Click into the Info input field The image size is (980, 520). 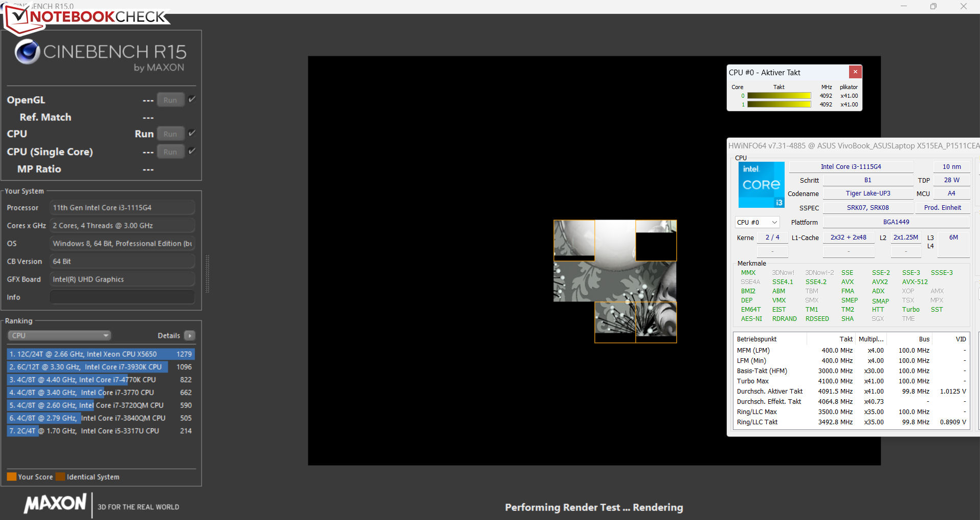(122, 297)
